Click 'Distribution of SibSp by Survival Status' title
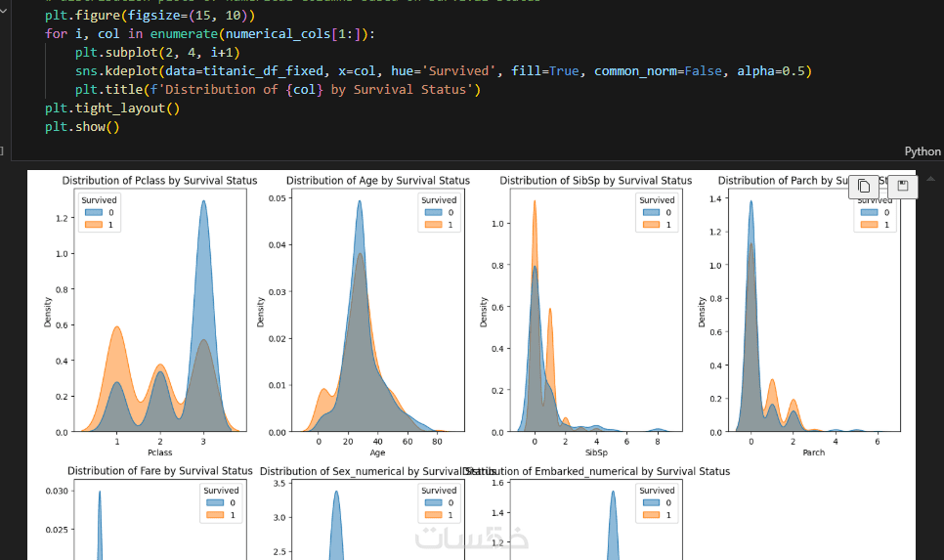This screenshot has width=944, height=560. [596, 181]
